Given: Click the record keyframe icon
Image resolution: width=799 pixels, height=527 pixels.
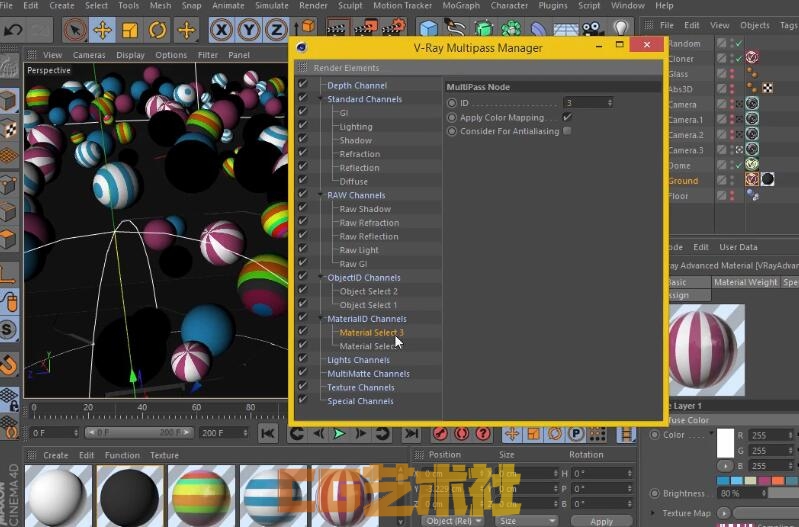Looking at the screenshot, I should (x=440, y=434).
